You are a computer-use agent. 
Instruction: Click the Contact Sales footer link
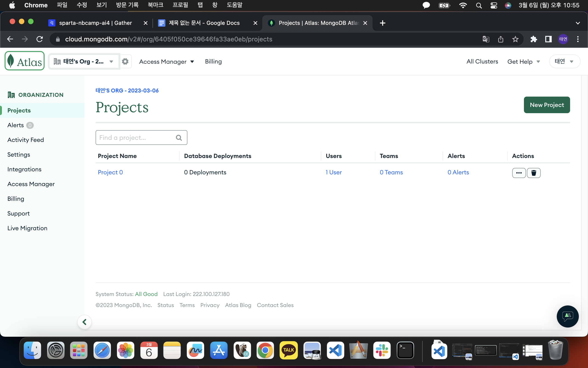coord(275,305)
